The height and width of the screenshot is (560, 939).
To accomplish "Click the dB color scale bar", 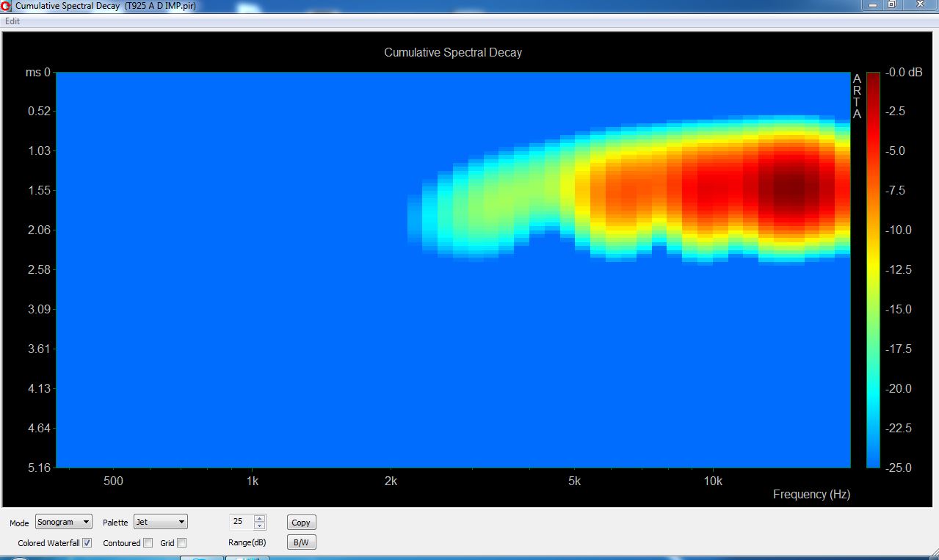I will pyautogui.click(x=873, y=269).
